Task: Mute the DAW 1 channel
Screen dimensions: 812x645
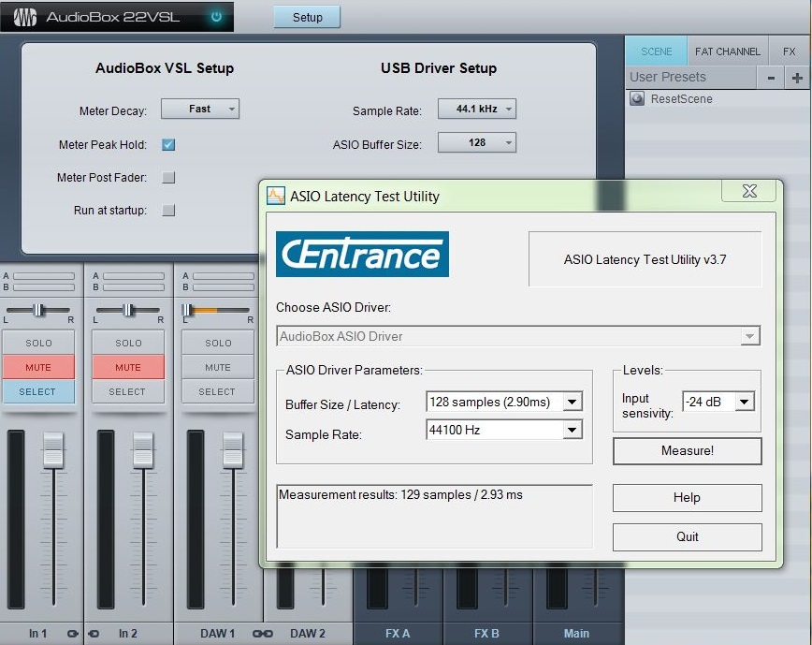Action: [x=218, y=367]
